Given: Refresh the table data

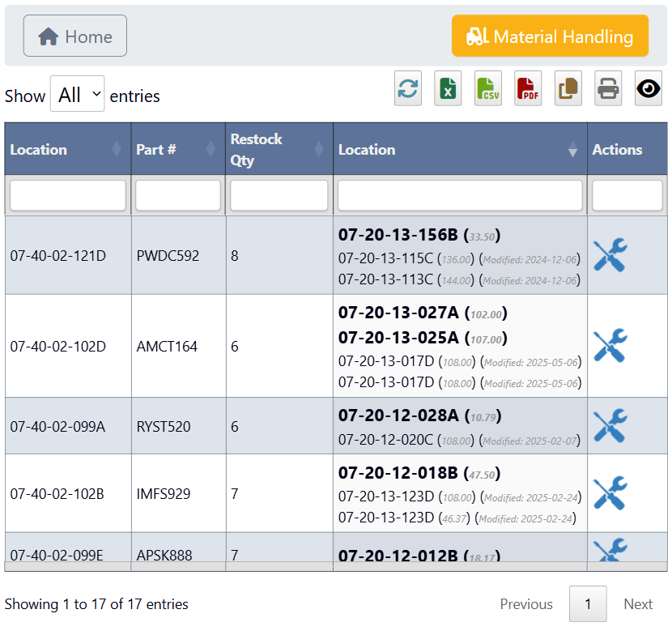Looking at the screenshot, I should coord(408,88).
